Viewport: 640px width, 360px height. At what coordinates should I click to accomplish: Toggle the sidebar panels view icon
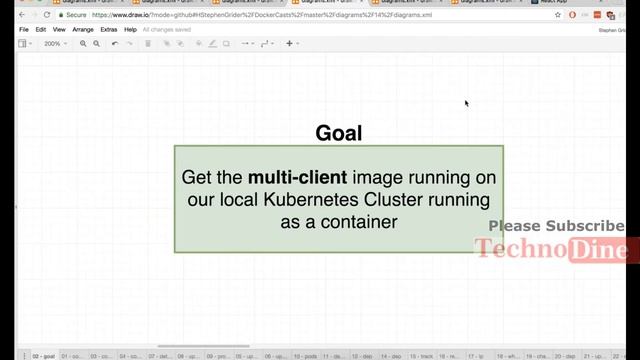pos(24,43)
